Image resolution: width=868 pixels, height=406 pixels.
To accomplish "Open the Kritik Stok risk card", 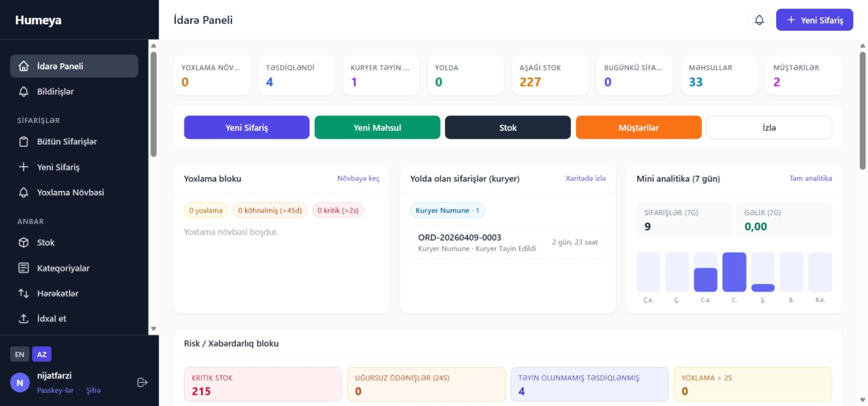I will [x=263, y=384].
